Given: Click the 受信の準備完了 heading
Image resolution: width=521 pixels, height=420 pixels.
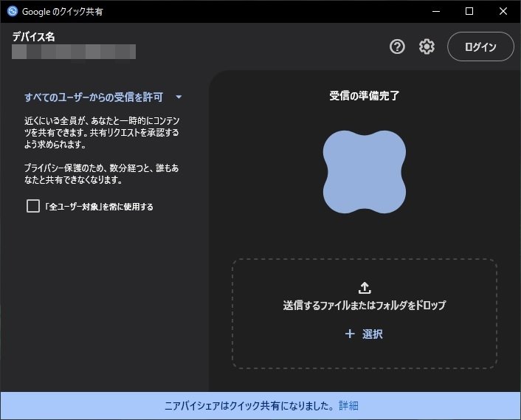Looking at the screenshot, I should pyautogui.click(x=364, y=96).
